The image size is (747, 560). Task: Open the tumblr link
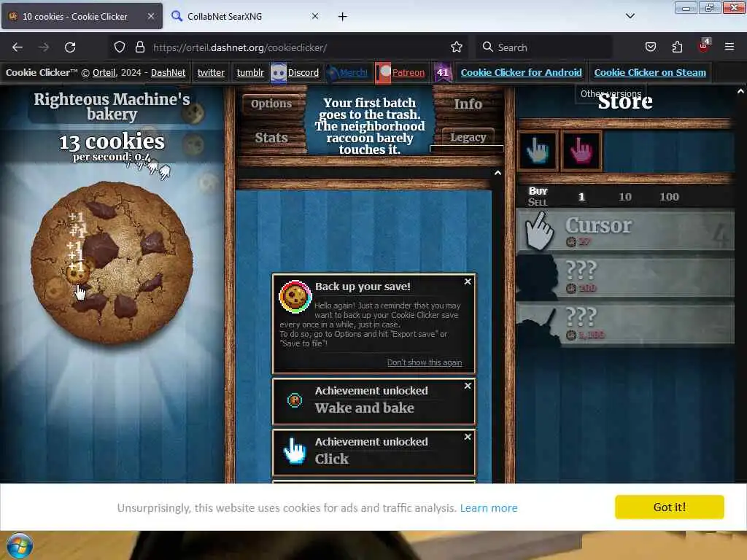(x=250, y=72)
